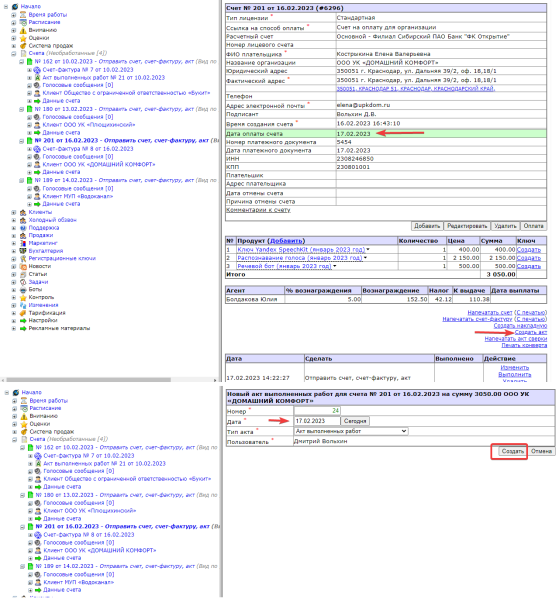Click the Печать конверта link

pyautogui.click(x=524, y=345)
